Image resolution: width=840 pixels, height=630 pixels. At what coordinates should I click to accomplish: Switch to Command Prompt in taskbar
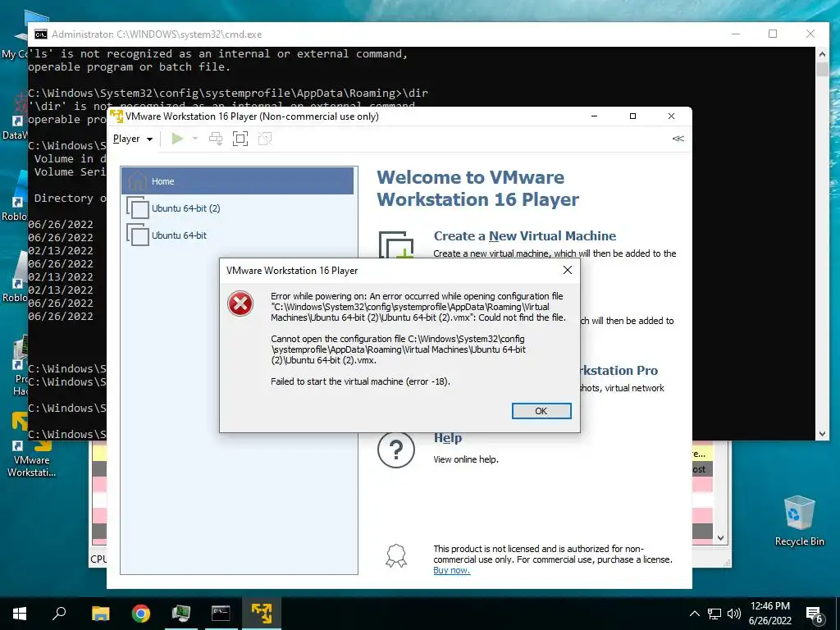221,613
